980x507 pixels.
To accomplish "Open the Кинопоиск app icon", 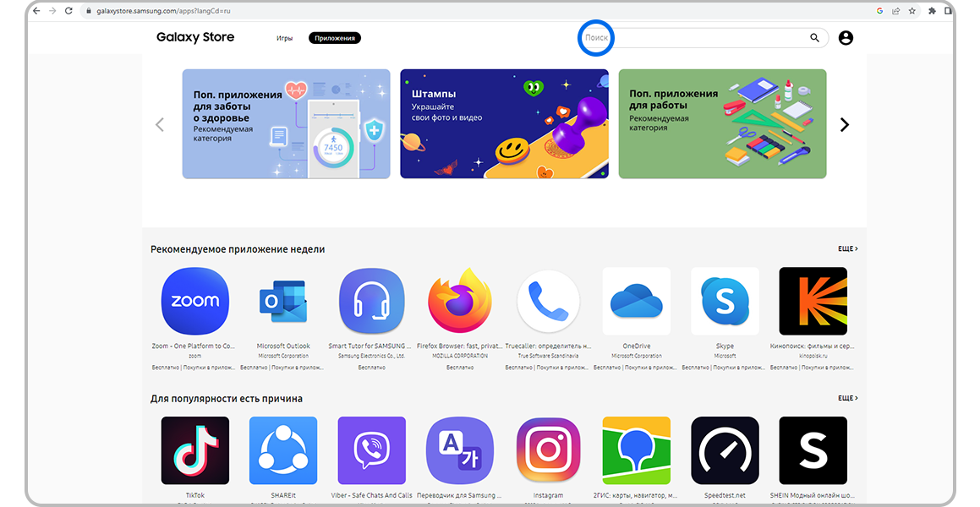I will 813,301.
